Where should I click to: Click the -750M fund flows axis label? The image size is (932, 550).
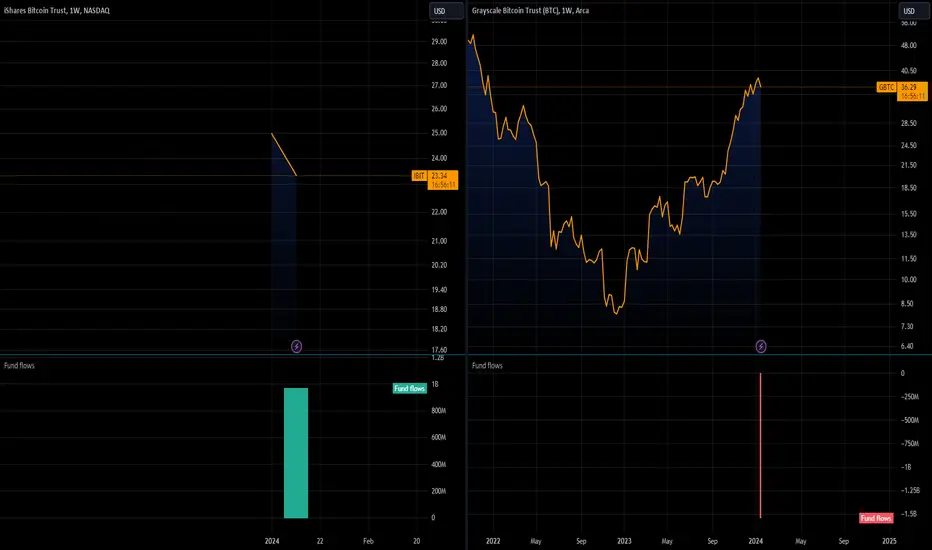(x=910, y=444)
